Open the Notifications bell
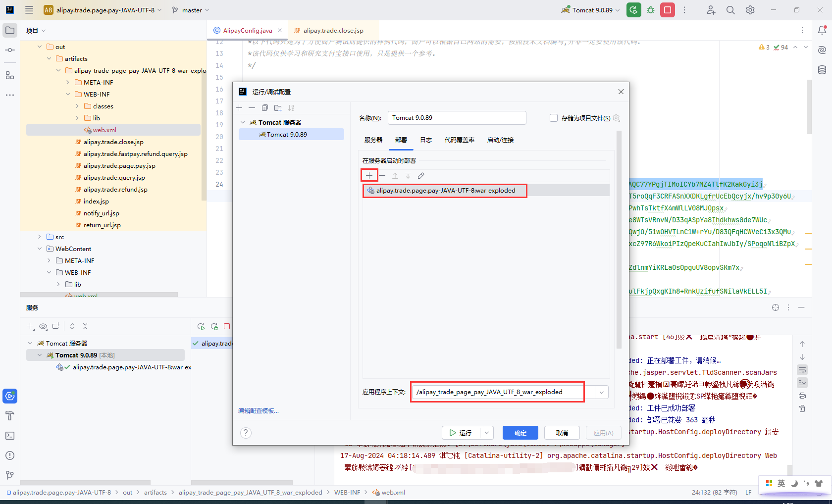 coord(822,30)
